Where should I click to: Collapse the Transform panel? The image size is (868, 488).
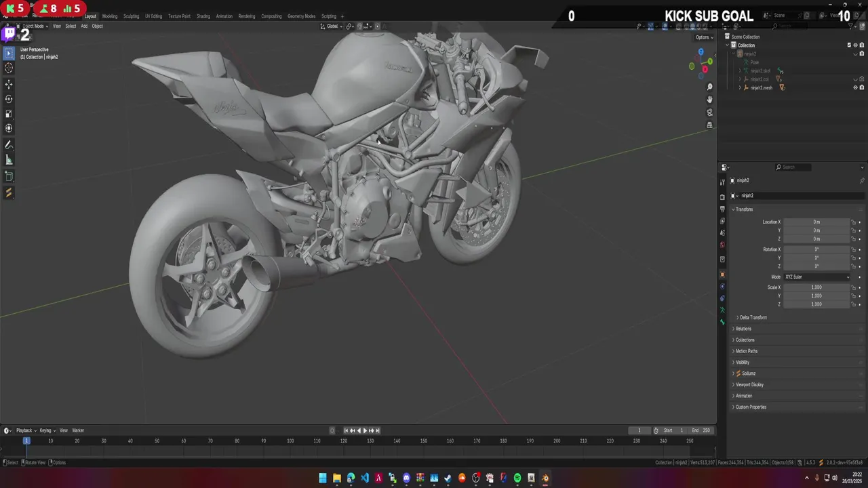point(744,209)
